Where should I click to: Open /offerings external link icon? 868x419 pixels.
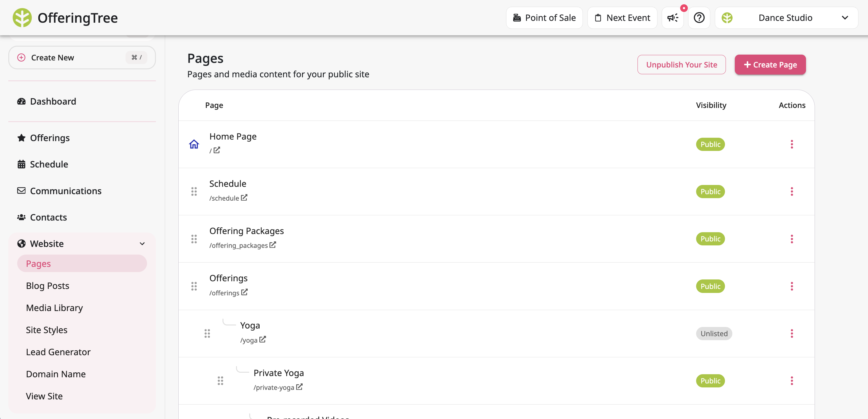click(x=244, y=292)
